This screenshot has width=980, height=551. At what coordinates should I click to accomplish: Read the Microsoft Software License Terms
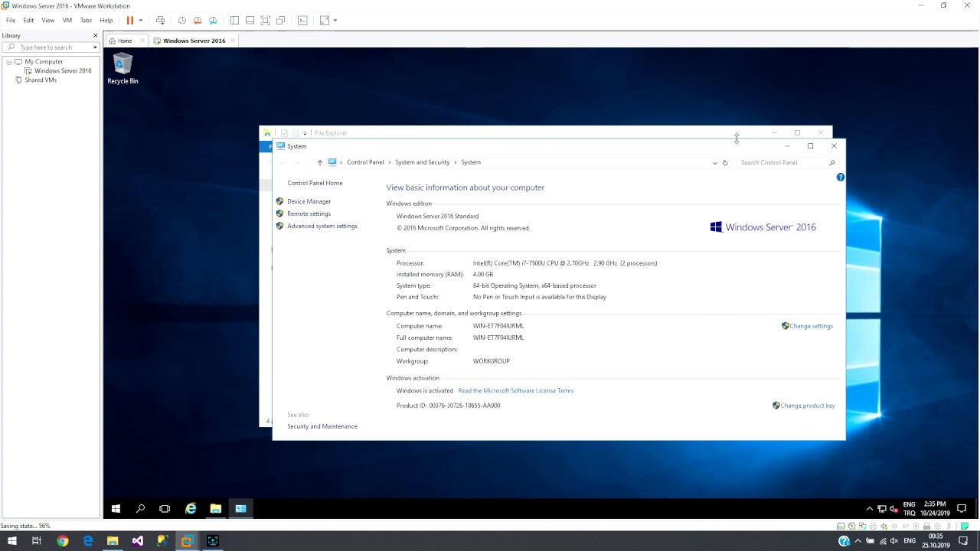click(x=515, y=391)
